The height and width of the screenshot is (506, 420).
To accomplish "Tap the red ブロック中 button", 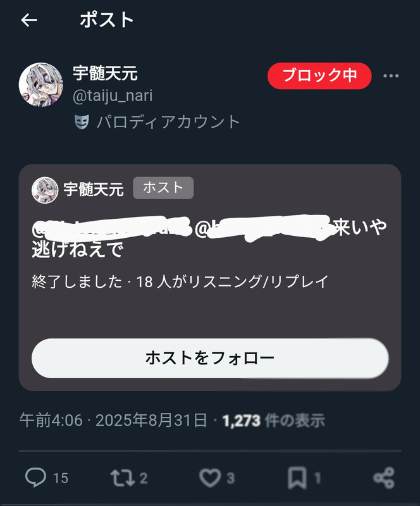I will [x=319, y=76].
